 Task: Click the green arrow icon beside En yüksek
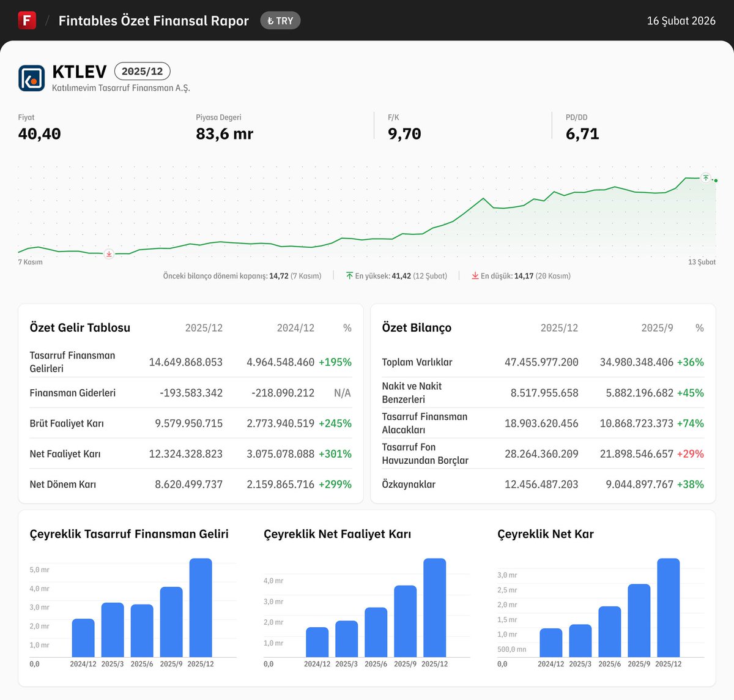pos(349,275)
